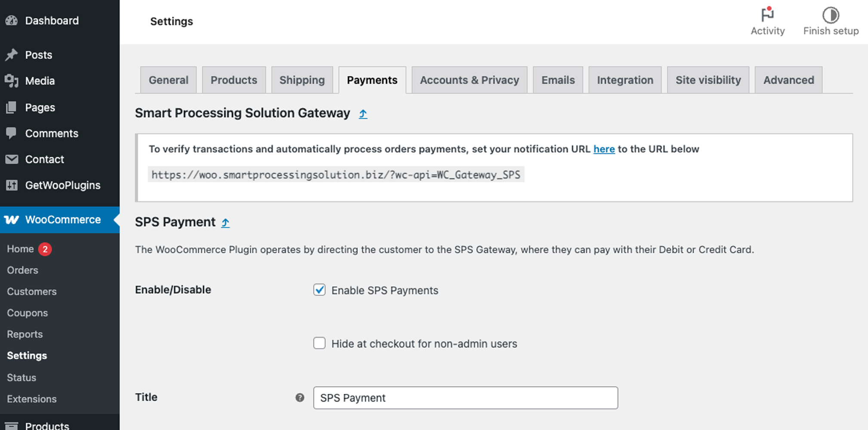Click the Contact envelope icon
The width and height of the screenshot is (868, 430).
[x=12, y=159]
